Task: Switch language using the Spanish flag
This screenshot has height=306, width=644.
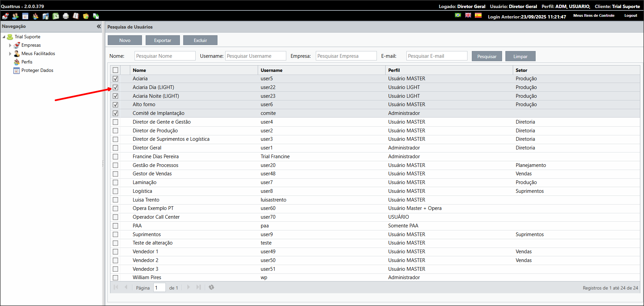Action: coord(478,15)
